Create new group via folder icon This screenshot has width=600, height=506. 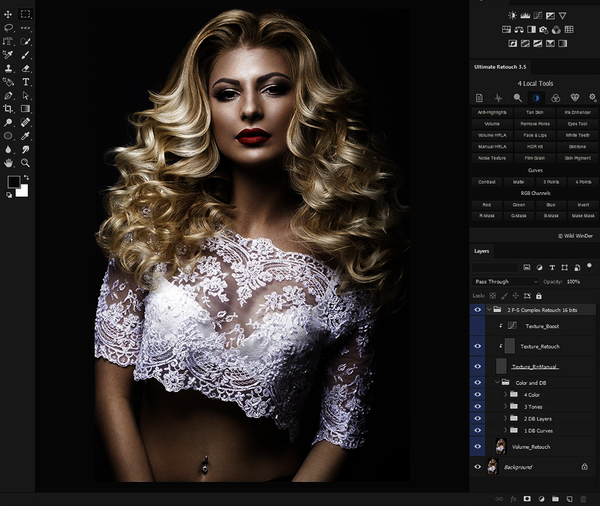pyautogui.click(x=555, y=499)
